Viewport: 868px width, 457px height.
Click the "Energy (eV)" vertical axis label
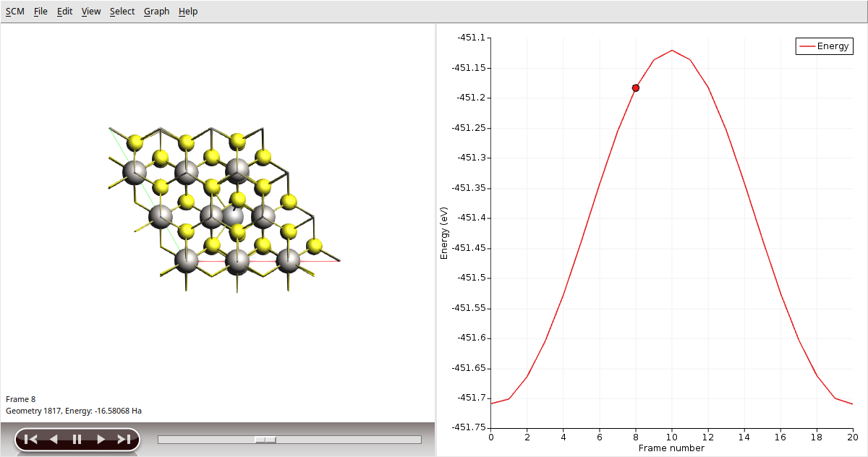click(x=444, y=232)
